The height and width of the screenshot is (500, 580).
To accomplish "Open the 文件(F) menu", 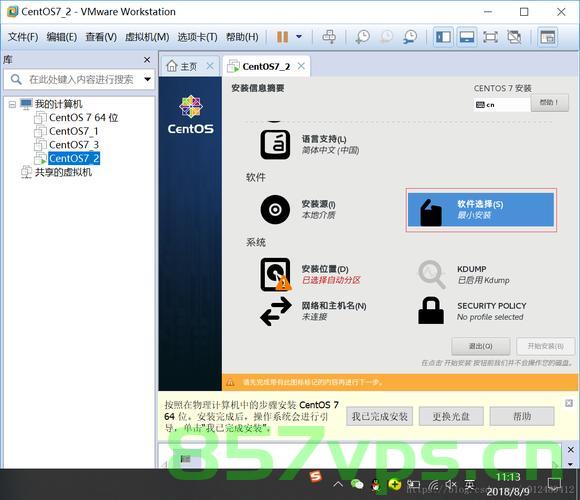I will coord(23,37).
